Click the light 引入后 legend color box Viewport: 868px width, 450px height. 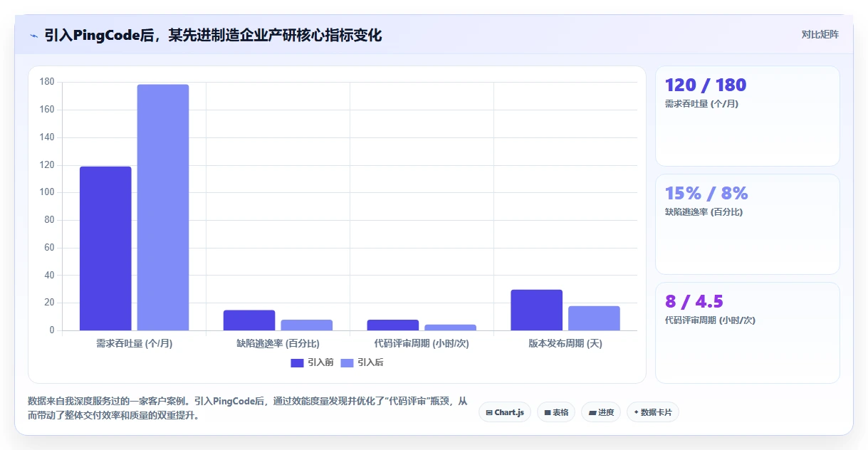[347, 362]
